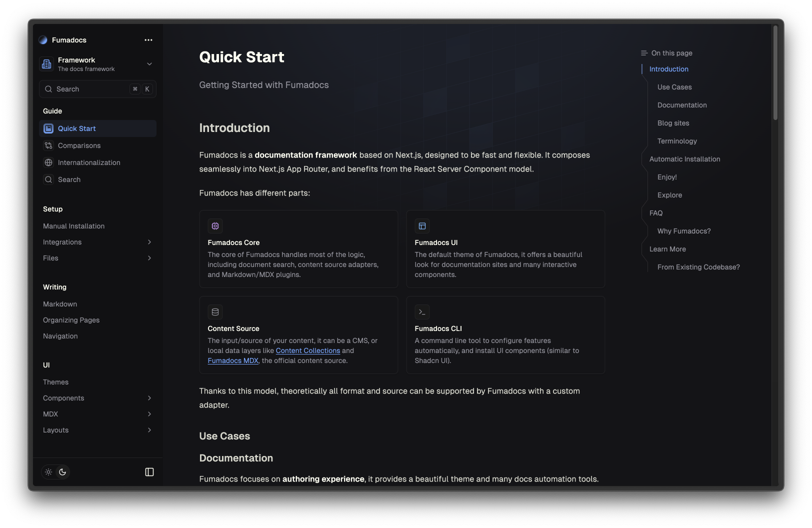
Task: Switch to dark theme moon icon
Action: click(x=62, y=472)
